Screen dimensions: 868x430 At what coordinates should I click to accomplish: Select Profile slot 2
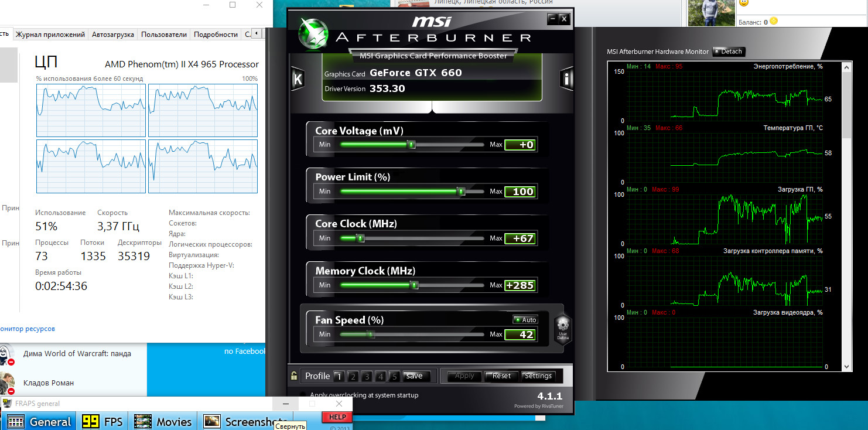click(353, 376)
